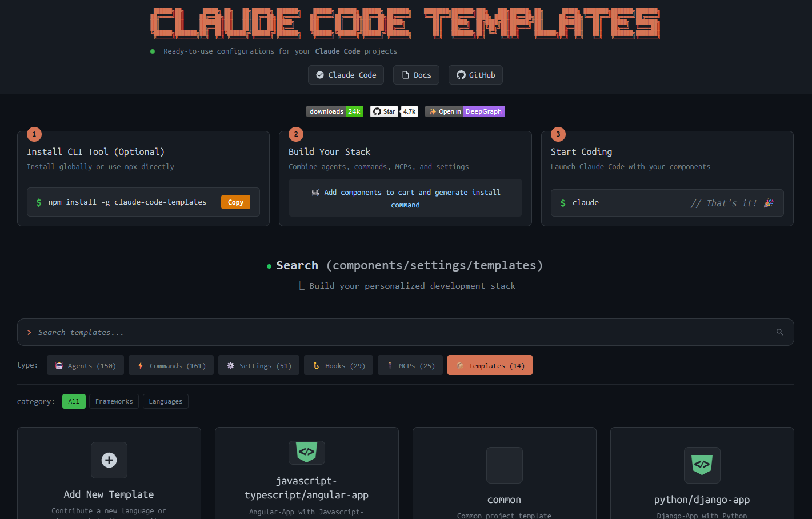Screen dimensions: 812x519
Task: Click the Agents robot icon
Action: pos(59,365)
